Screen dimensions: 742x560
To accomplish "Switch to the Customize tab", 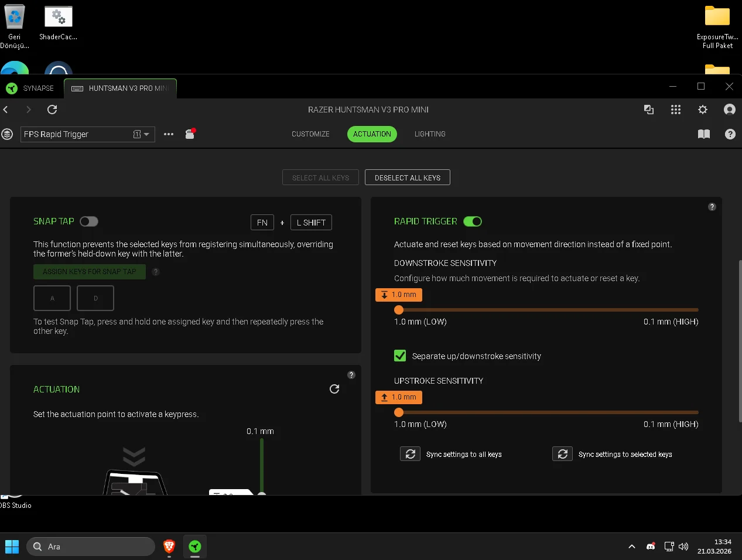I will [310, 134].
